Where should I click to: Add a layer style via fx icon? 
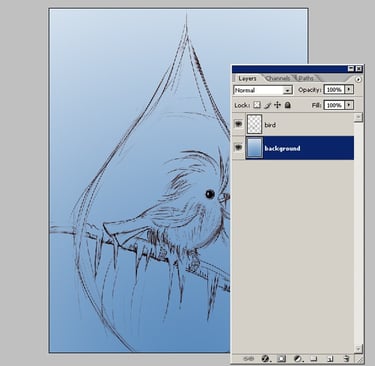coord(265,359)
